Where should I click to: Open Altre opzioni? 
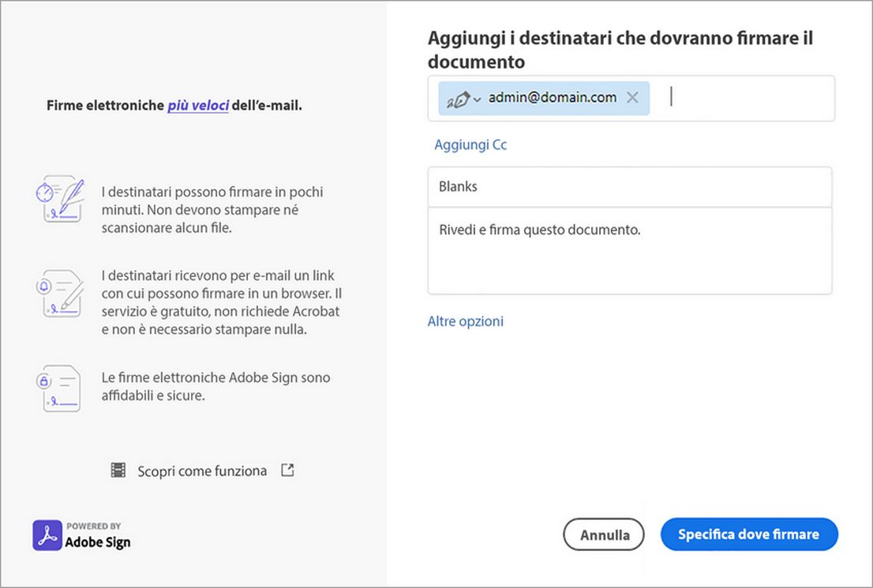(x=465, y=321)
